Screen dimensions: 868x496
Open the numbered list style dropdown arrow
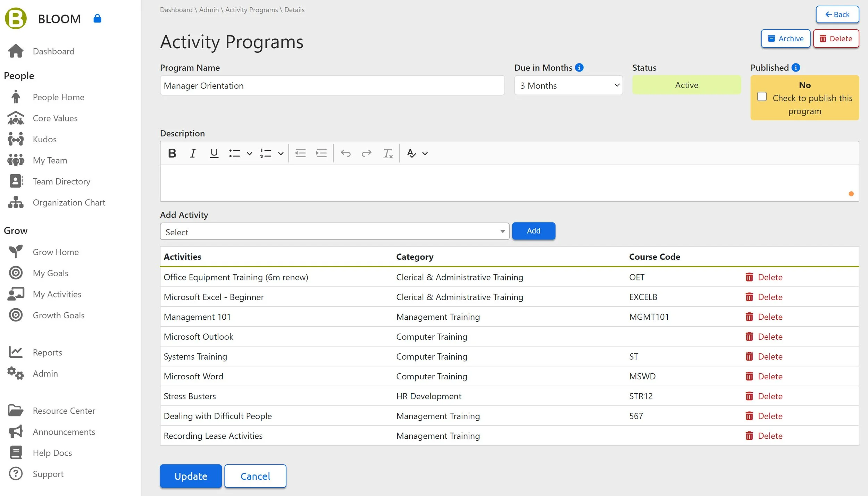click(281, 153)
